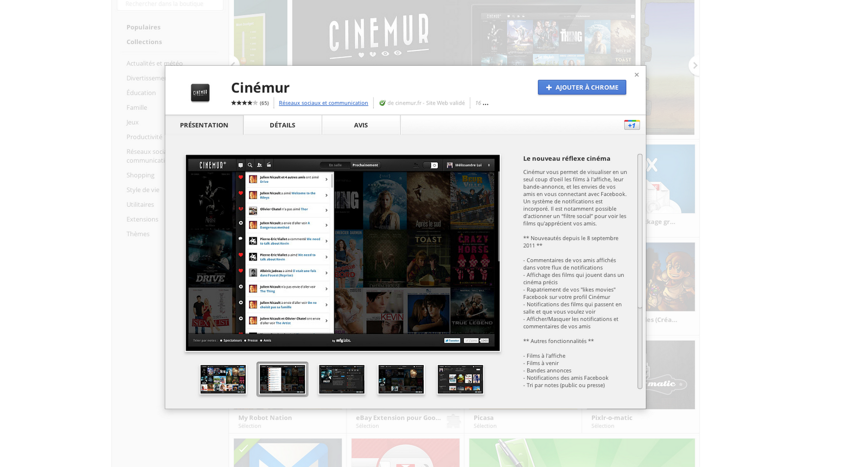
Task: Click Ajouter à Chrome button
Action: point(582,87)
